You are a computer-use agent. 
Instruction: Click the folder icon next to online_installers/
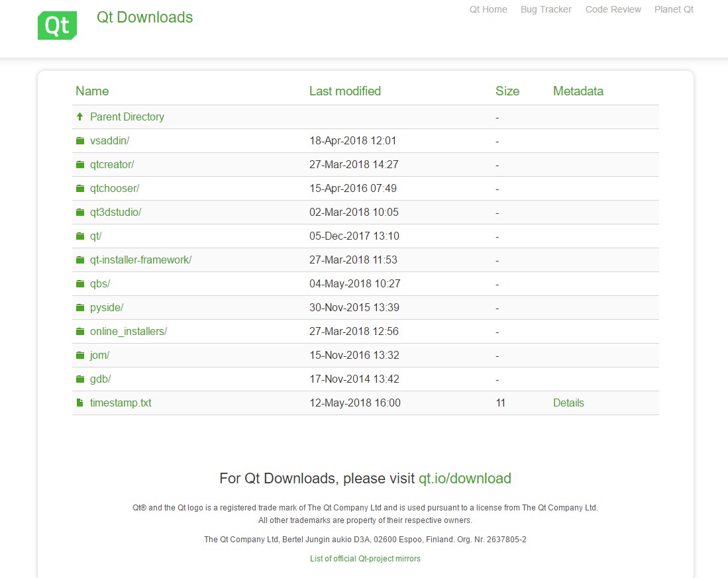[80, 331]
